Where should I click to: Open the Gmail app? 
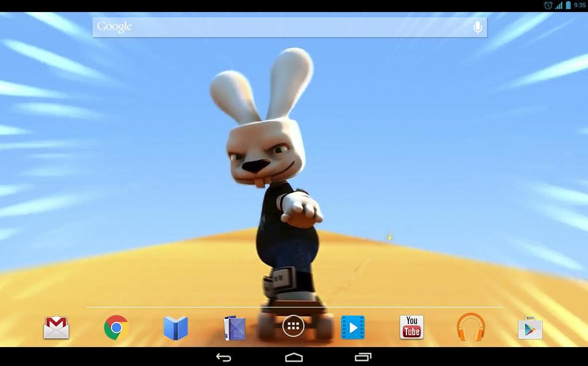tap(56, 328)
